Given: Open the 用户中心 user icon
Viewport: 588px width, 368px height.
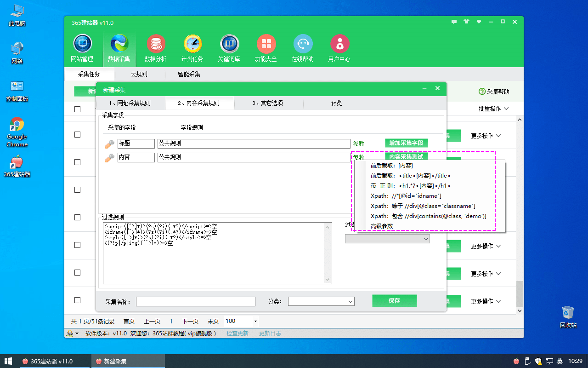Looking at the screenshot, I should click(339, 48).
